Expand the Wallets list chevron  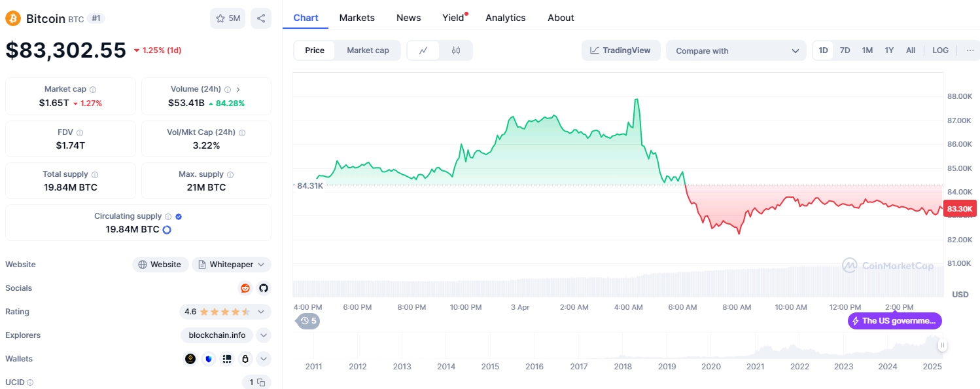pyautogui.click(x=263, y=359)
